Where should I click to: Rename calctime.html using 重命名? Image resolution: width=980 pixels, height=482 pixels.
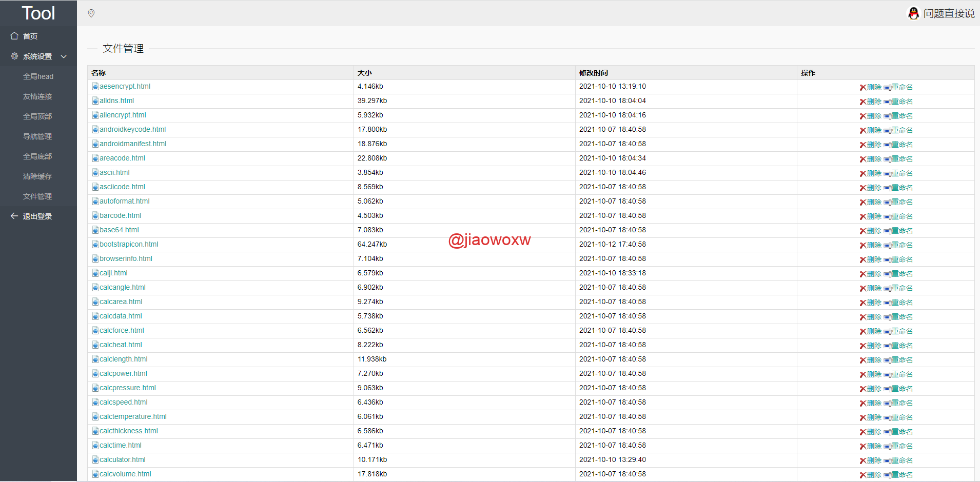point(898,446)
